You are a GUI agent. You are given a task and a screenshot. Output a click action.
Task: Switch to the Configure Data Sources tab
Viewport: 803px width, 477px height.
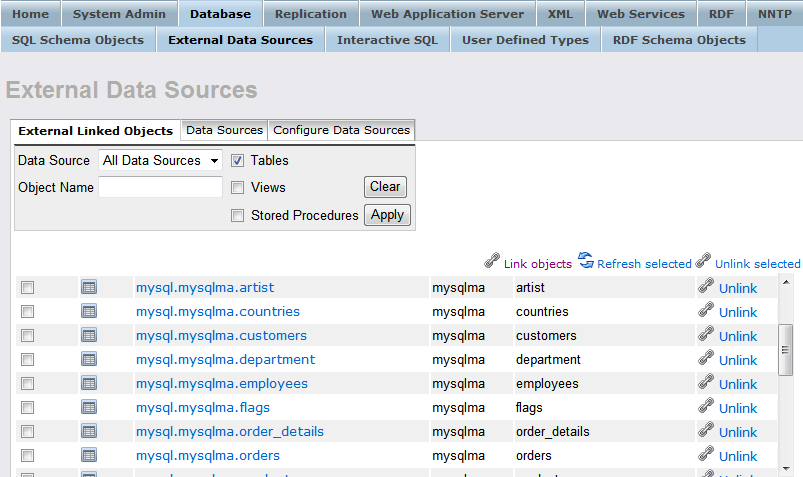341,130
